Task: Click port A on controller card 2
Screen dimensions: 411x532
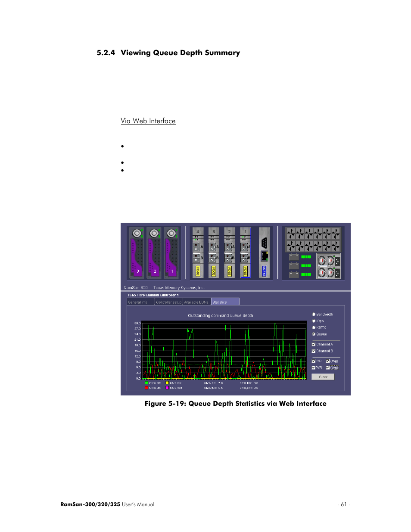Action: click(229, 247)
